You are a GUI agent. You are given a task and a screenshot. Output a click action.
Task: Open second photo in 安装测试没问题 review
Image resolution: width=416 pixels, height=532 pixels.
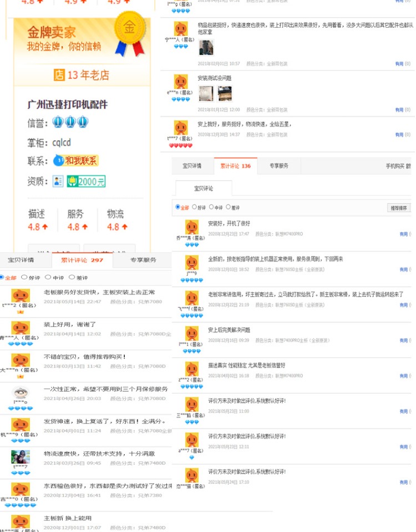point(225,94)
